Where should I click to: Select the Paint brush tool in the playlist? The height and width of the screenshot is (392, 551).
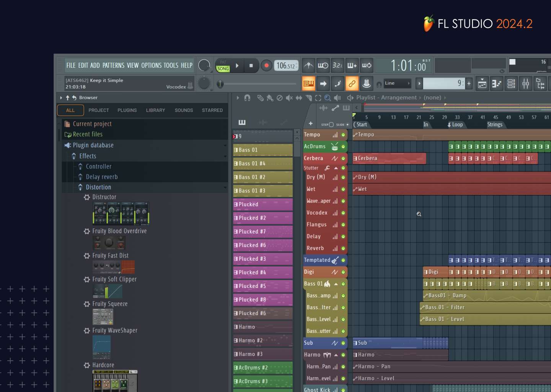[270, 98]
